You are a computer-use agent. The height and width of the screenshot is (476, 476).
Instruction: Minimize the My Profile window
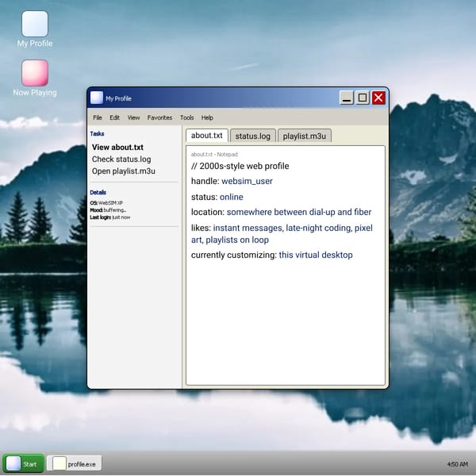(x=347, y=98)
